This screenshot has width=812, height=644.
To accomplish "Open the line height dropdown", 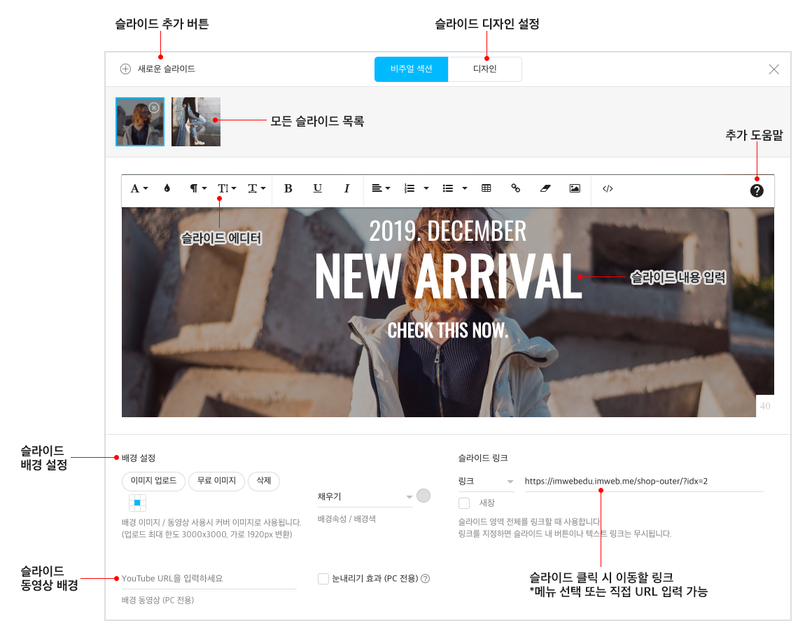I will click(x=256, y=188).
